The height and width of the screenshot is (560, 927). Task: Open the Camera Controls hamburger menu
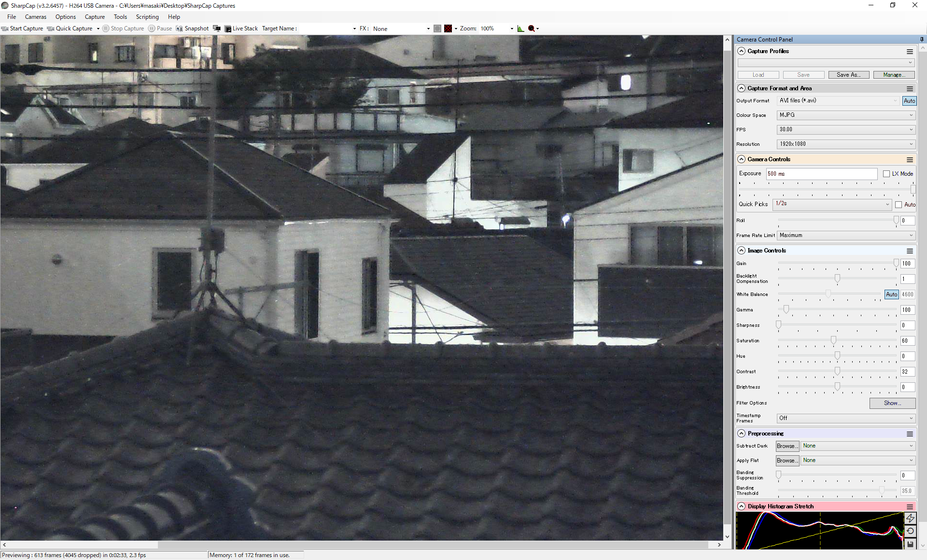click(x=910, y=160)
